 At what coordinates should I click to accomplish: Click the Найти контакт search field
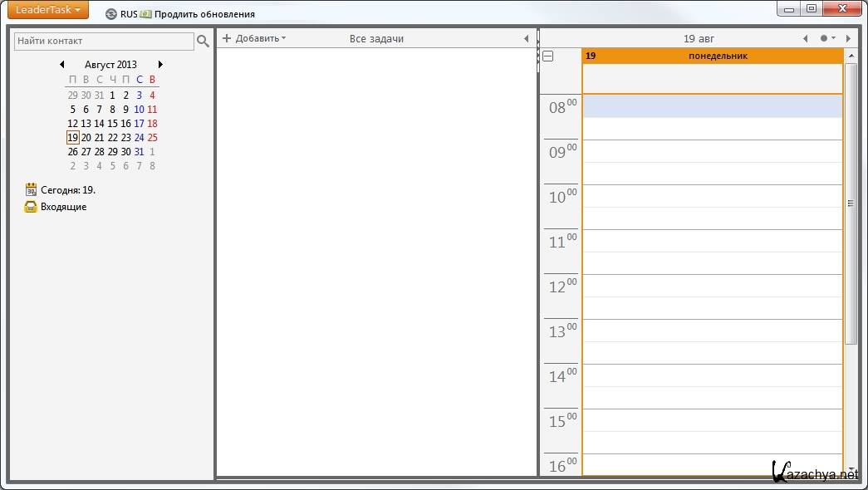[104, 41]
